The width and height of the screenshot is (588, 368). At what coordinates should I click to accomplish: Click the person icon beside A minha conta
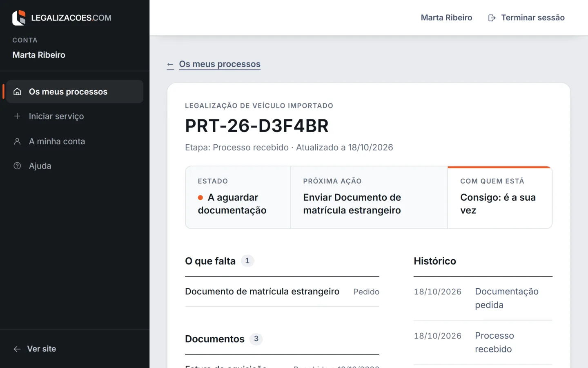[17, 141]
